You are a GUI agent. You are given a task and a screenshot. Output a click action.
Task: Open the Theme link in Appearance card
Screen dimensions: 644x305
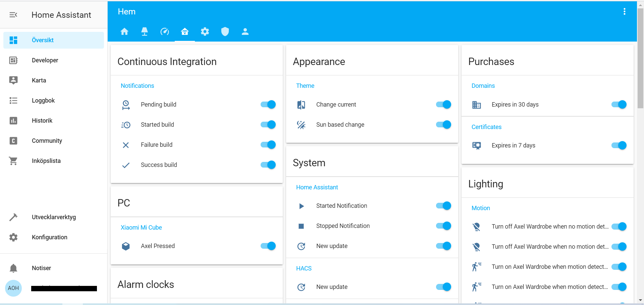[x=305, y=85]
